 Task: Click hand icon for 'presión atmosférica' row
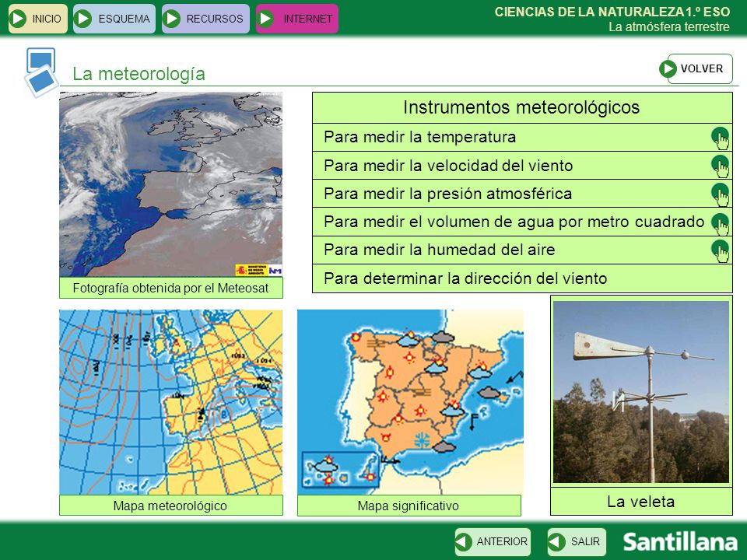pos(721,194)
